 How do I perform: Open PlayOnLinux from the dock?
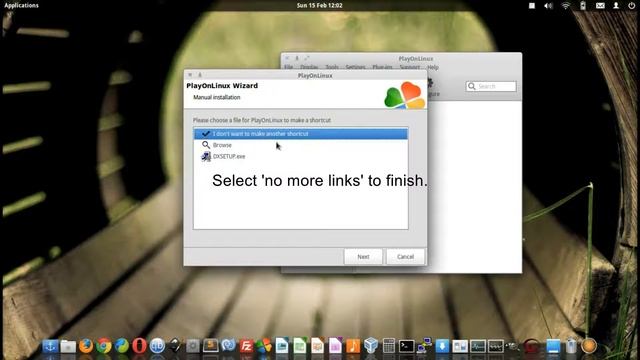click(x=264, y=346)
